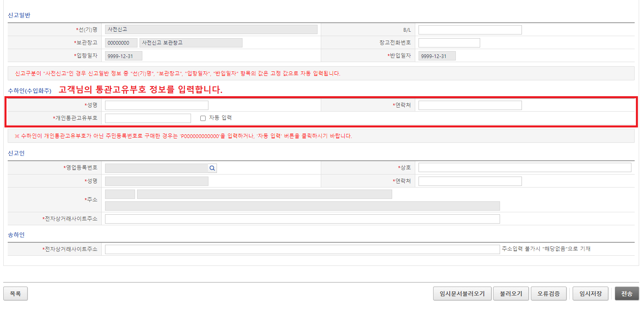The width and height of the screenshot is (644, 317).
Task: Click the P000000000000 guidance notice text
Action: (183, 136)
